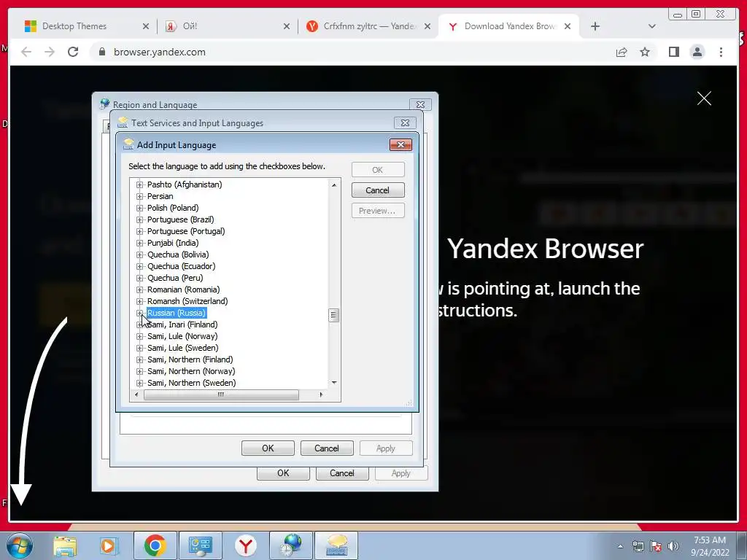Open Chrome profile avatar
This screenshot has height=560, width=747.
click(697, 52)
